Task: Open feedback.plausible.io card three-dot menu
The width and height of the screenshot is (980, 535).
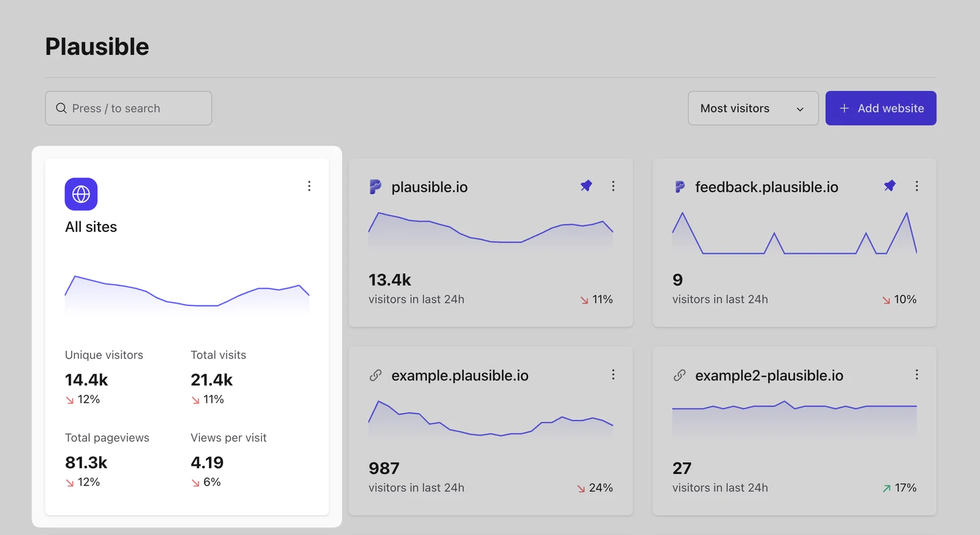Action: (917, 186)
